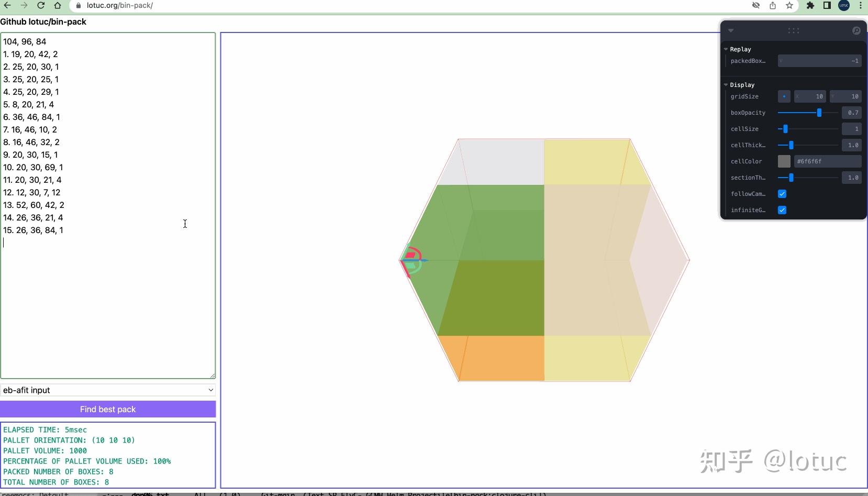Click the gridSize point mode icon
Screen dimensions: 868x496
(x=784, y=96)
